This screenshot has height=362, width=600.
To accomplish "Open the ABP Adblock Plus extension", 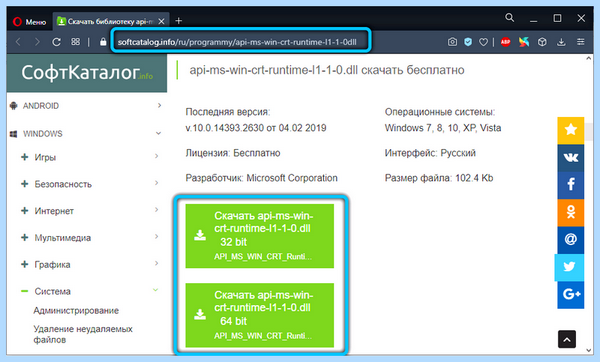I will [505, 42].
